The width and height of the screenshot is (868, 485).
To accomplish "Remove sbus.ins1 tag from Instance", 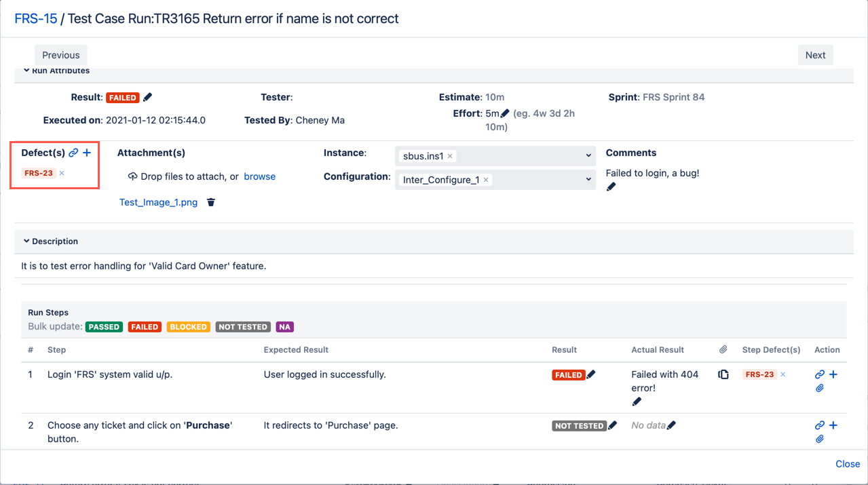I will pyautogui.click(x=450, y=157).
